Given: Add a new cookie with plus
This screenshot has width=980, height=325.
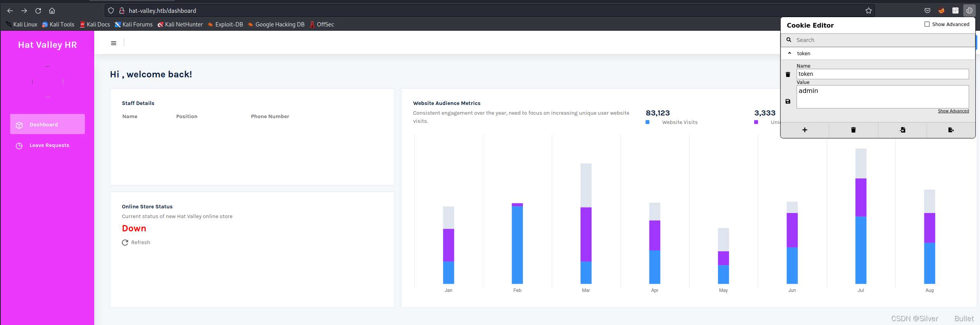Looking at the screenshot, I should coord(805,130).
